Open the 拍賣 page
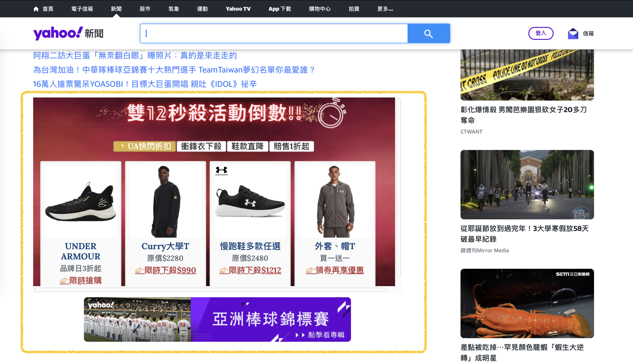Screen dimensions: 633x364 [353, 9]
